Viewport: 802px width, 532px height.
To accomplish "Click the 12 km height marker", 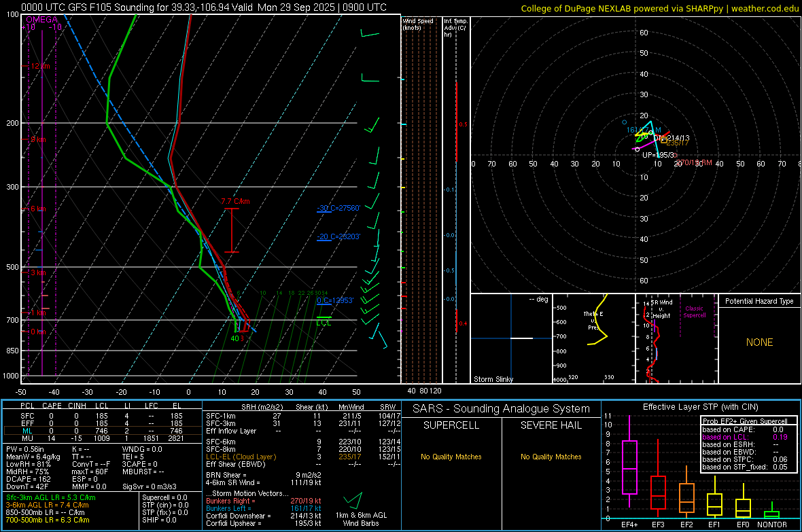I will tap(40, 67).
